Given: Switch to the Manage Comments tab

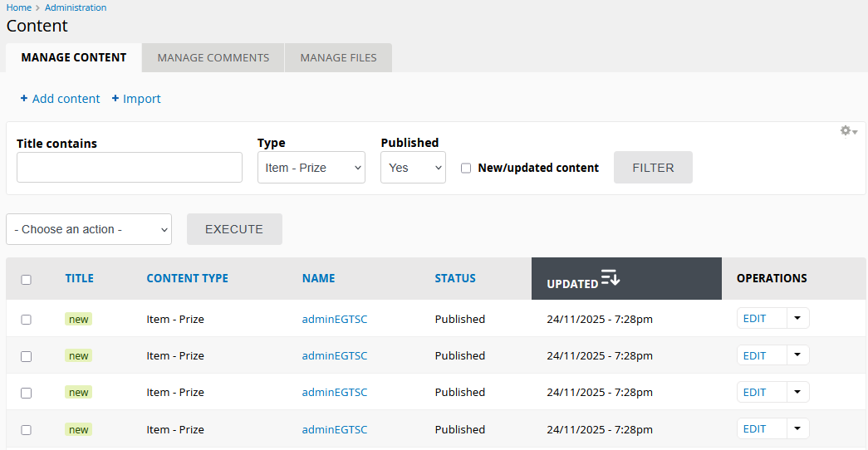Looking at the screenshot, I should [x=213, y=58].
